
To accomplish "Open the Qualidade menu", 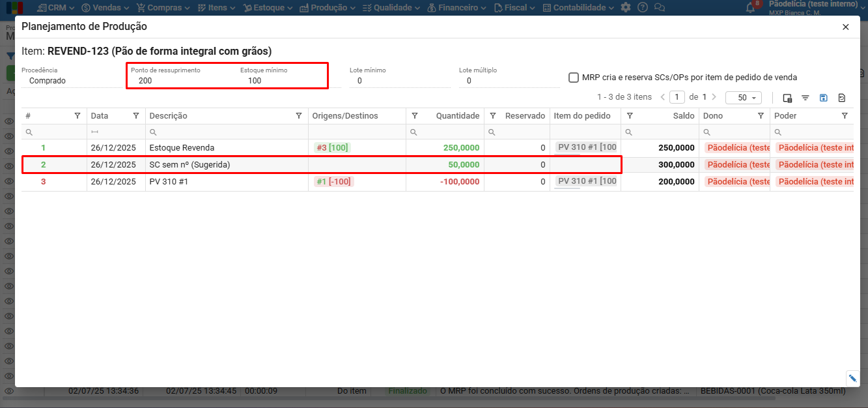I will pos(391,7).
